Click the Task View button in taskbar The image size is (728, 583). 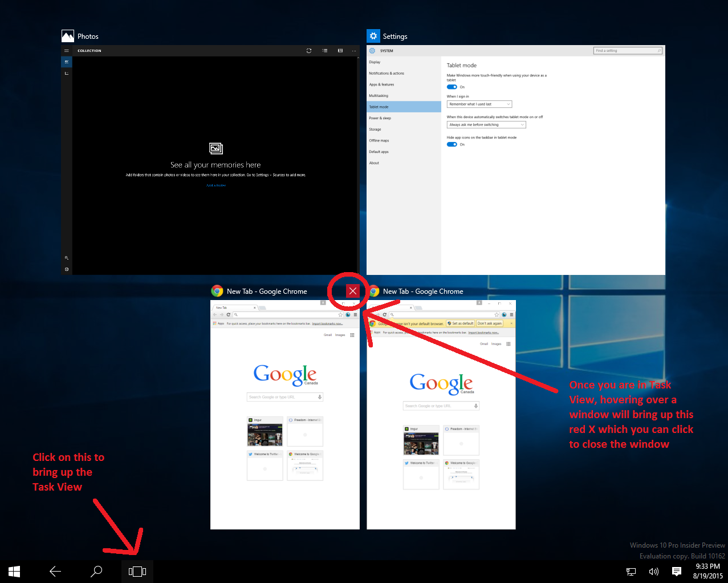coord(137,571)
